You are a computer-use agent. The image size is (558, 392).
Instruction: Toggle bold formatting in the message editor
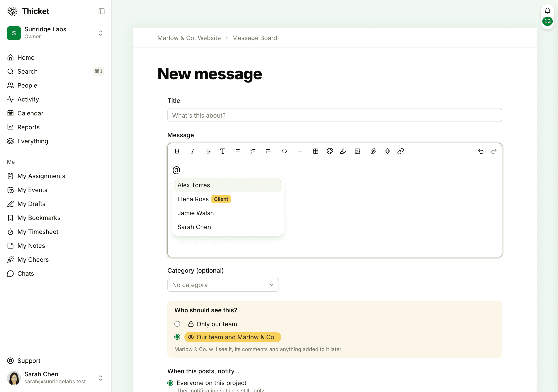click(x=177, y=151)
